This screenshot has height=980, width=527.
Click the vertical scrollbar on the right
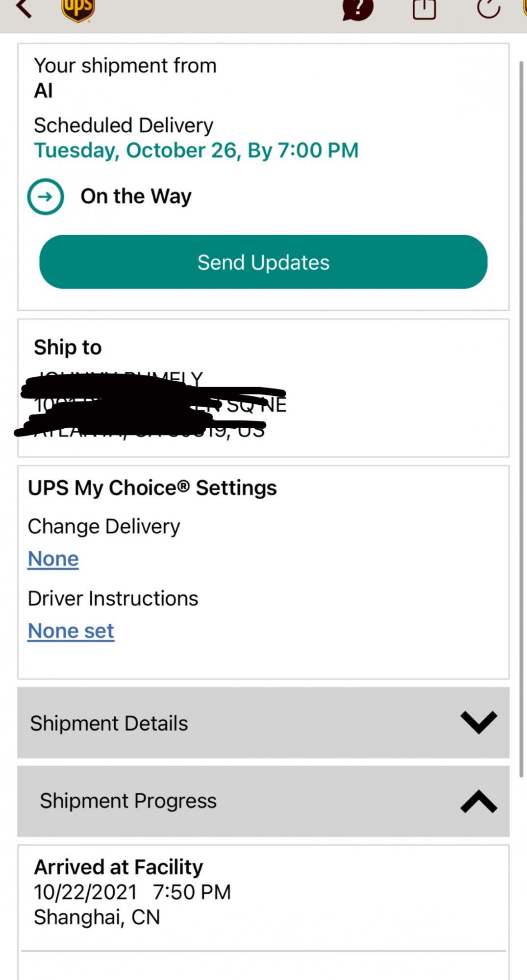click(x=521, y=419)
